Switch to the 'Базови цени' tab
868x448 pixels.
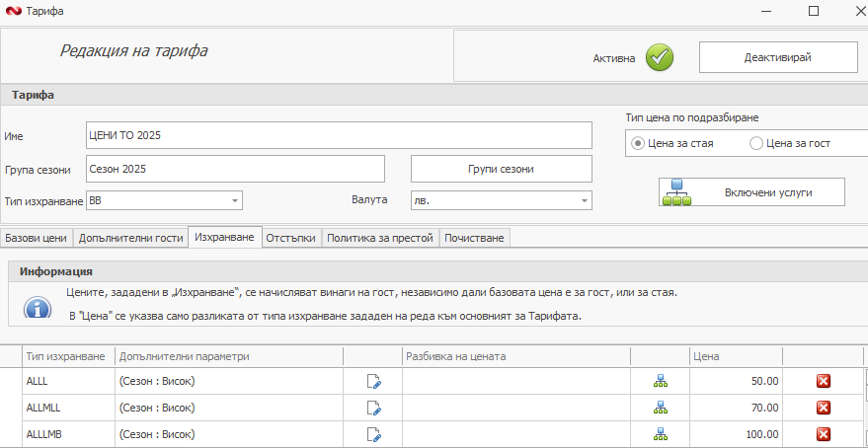point(36,238)
